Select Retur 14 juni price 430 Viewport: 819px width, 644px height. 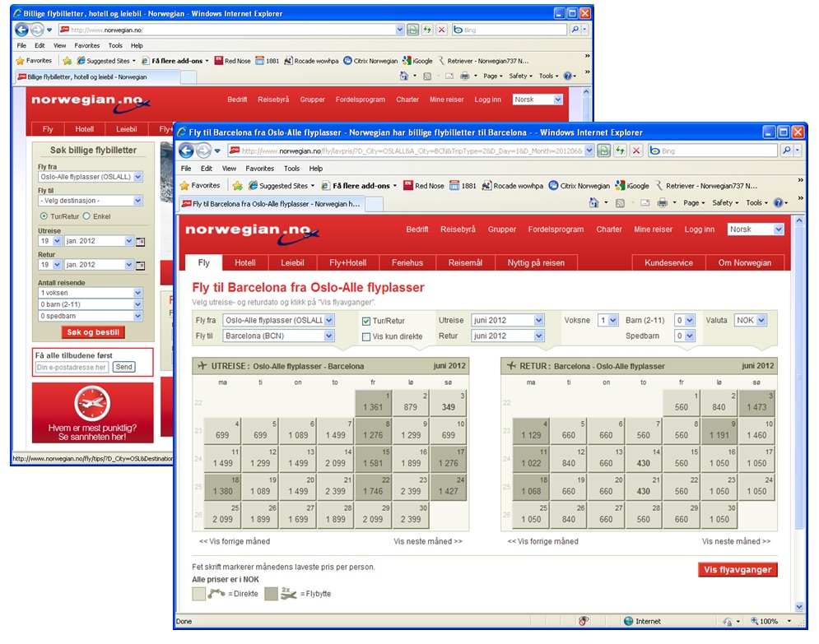click(644, 458)
